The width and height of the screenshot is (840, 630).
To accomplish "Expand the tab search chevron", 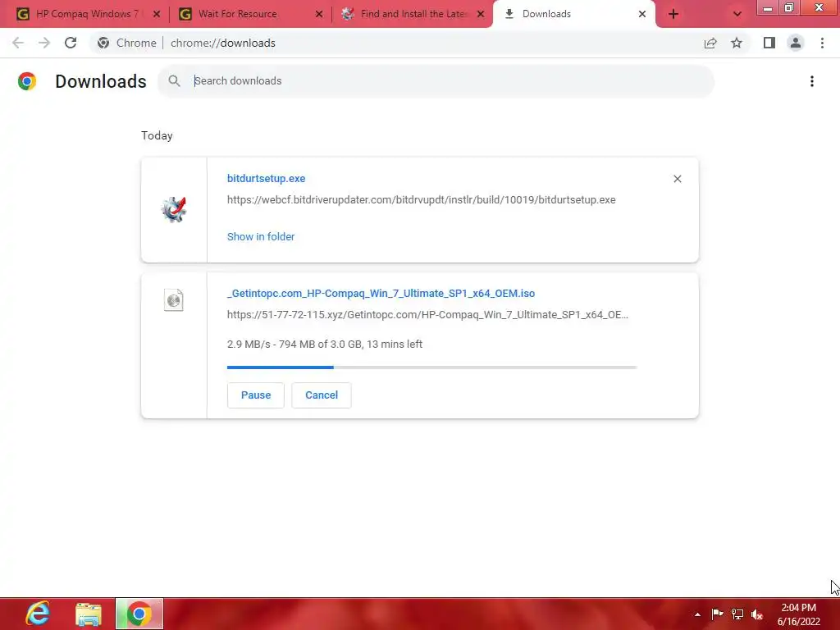I will pos(737,14).
